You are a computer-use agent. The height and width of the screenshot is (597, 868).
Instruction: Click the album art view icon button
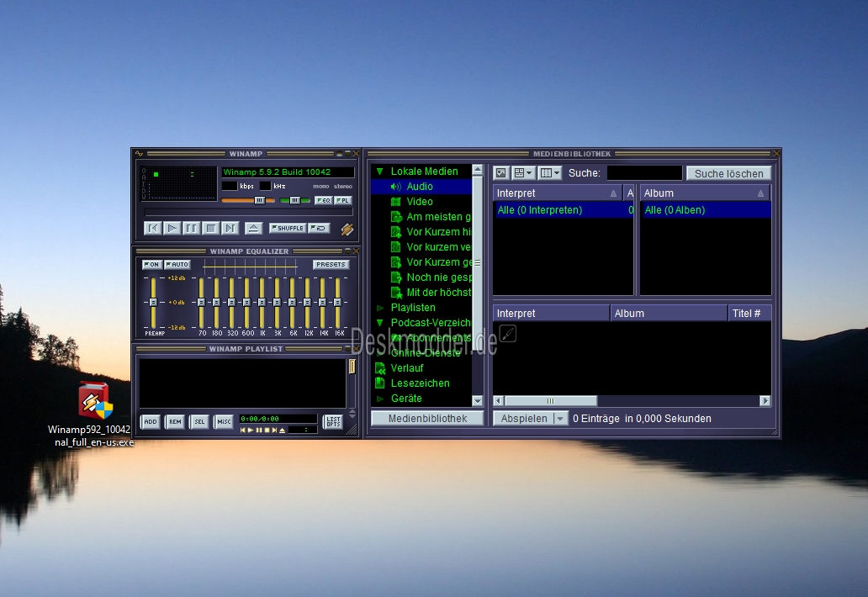(501, 173)
